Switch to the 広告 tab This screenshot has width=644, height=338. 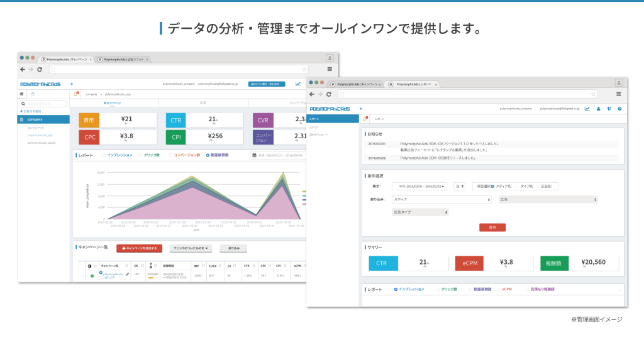[203, 103]
